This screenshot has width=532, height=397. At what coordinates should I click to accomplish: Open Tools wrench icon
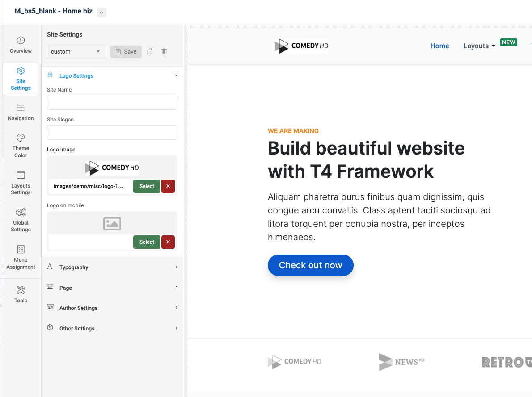pyautogui.click(x=21, y=290)
